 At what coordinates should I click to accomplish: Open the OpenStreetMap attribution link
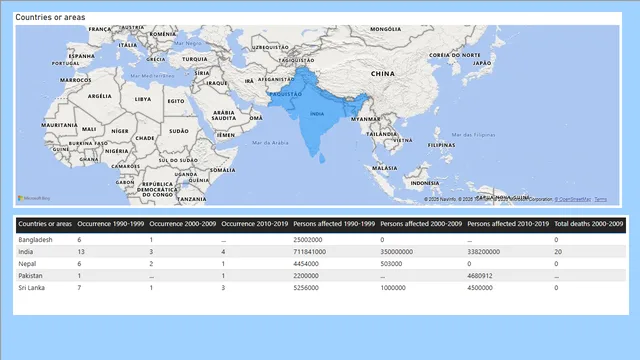(573, 199)
